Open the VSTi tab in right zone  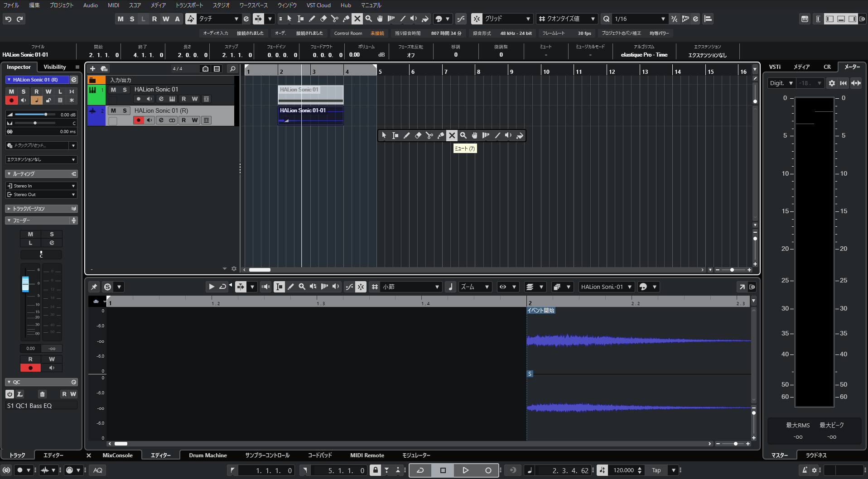point(775,67)
